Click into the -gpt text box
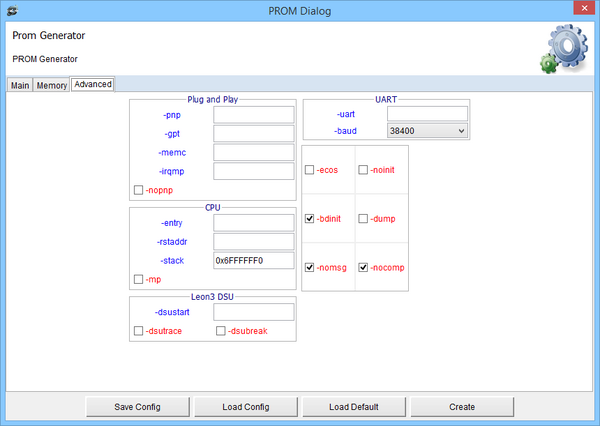 pyautogui.click(x=254, y=134)
